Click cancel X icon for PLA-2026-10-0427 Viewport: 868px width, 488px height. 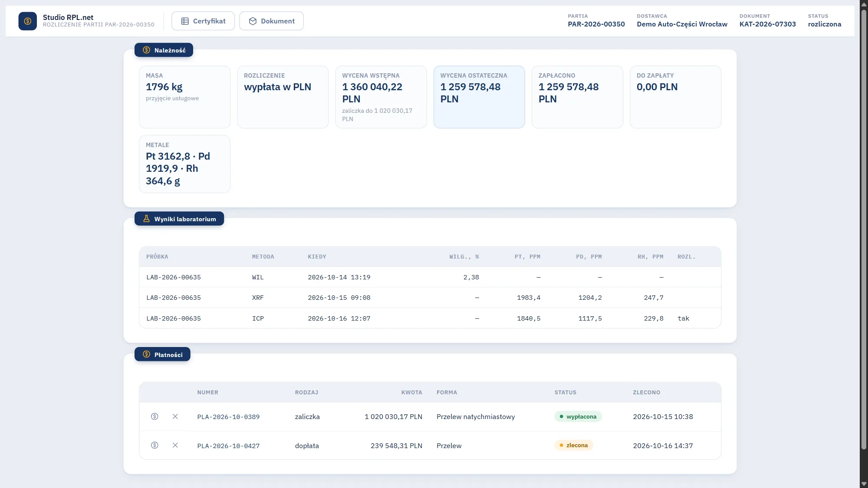point(175,445)
